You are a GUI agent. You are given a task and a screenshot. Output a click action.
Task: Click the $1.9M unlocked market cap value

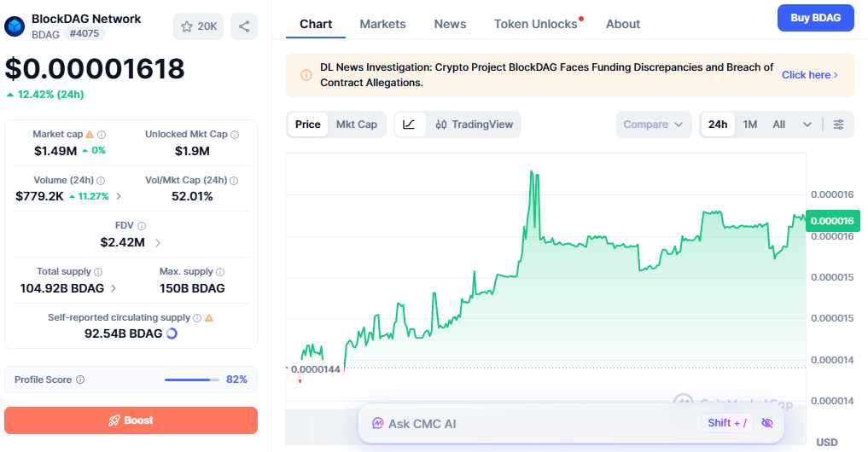pos(192,151)
